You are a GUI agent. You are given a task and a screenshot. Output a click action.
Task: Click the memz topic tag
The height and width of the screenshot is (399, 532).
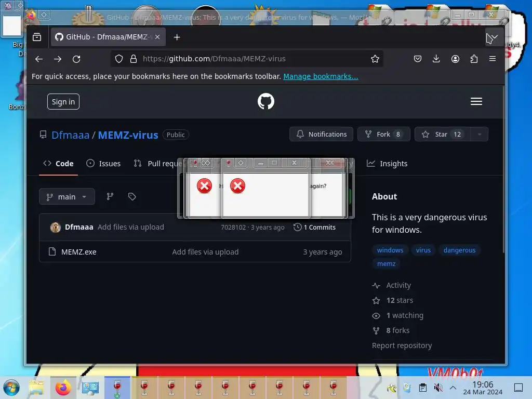386,263
